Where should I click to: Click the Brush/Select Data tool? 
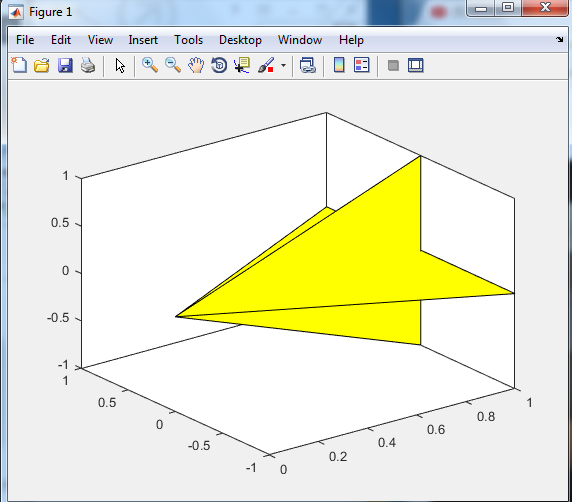pyautogui.click(x=266, y=66)
